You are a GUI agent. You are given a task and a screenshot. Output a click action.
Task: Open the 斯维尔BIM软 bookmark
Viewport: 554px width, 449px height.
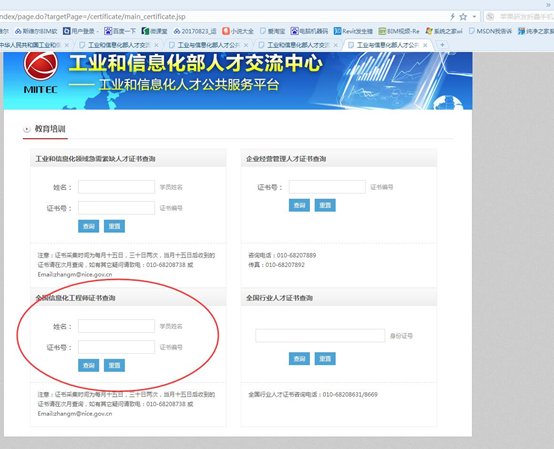tap(36, 31)
